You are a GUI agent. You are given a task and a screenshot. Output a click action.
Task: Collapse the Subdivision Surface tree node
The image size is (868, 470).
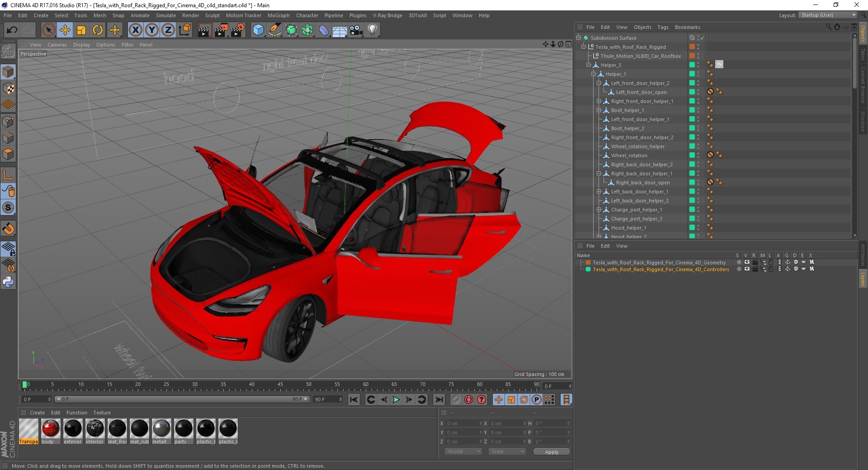tap(579, 38)
